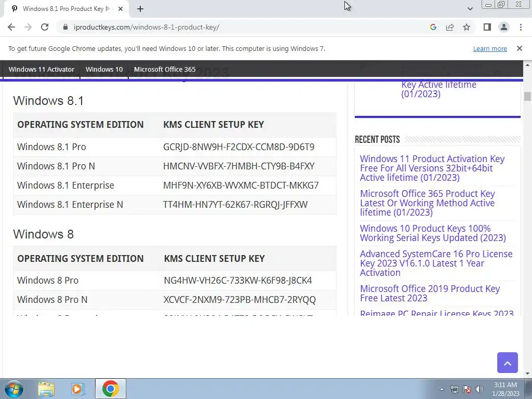
Task: Open the network tray icon
Action: (x=454, y=389)
